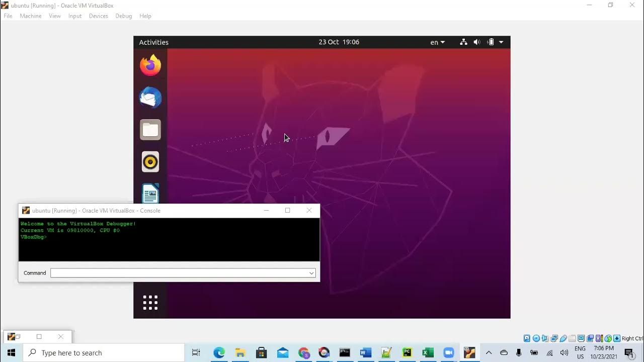Launch Rhythmbox from the Ubuntu dock

tap(150, 162)
